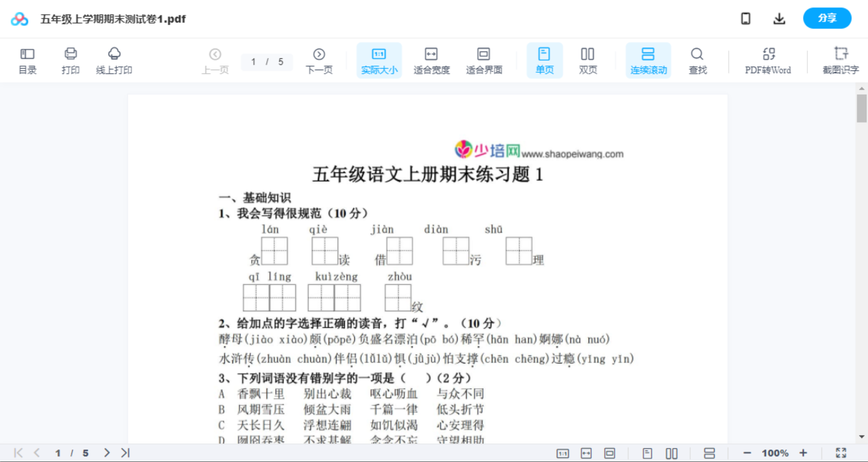Switch to 双页 double page layout
This screenshot has height=462, width=868.
pyautogui.click(x=588, y=61)
